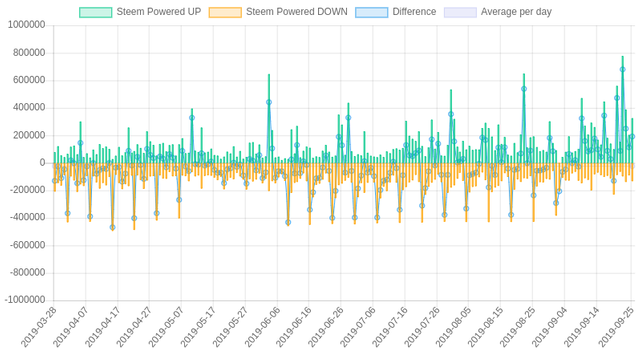Click the 1000000 y-axis label
Viewport: 640px width, 361px height.
[x=27, y=25]
